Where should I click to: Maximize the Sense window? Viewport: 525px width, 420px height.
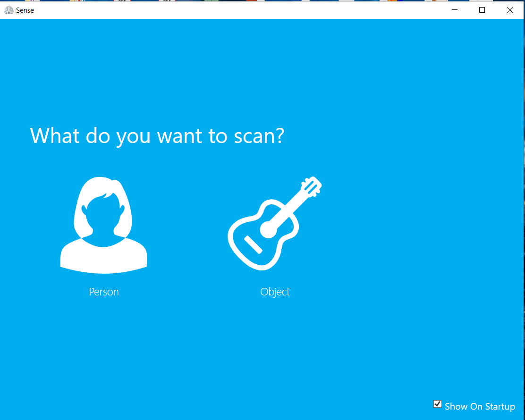point(482,10)
